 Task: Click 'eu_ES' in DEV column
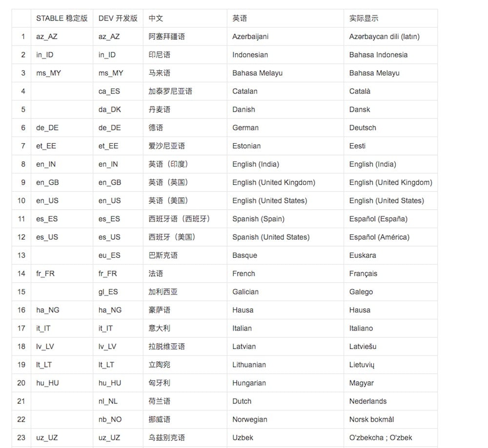118,255
